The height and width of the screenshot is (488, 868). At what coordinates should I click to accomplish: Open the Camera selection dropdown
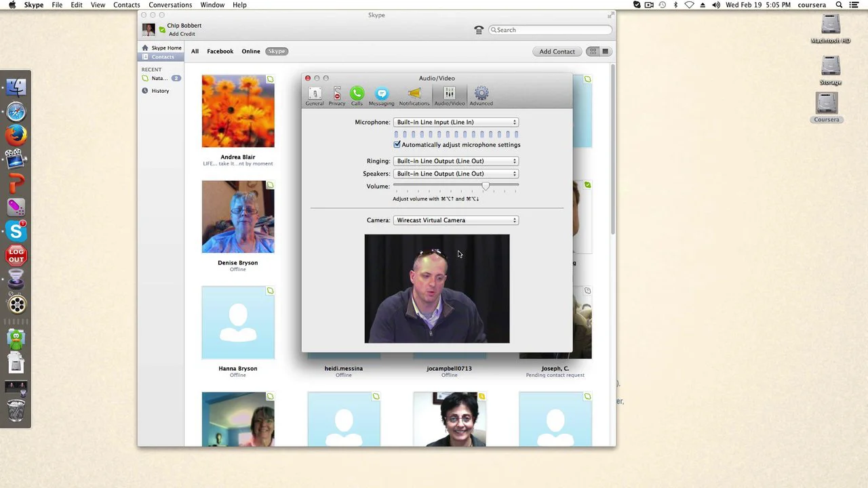(456, 220)
